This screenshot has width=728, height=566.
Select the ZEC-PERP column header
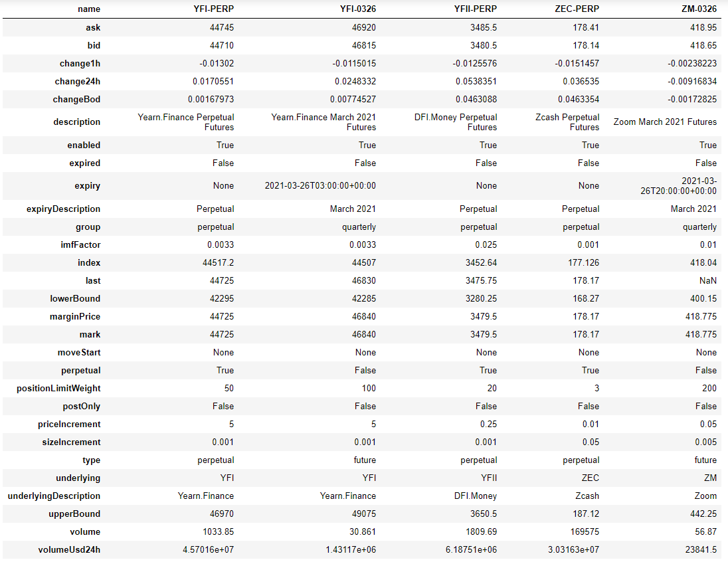(x=577, y=9)
